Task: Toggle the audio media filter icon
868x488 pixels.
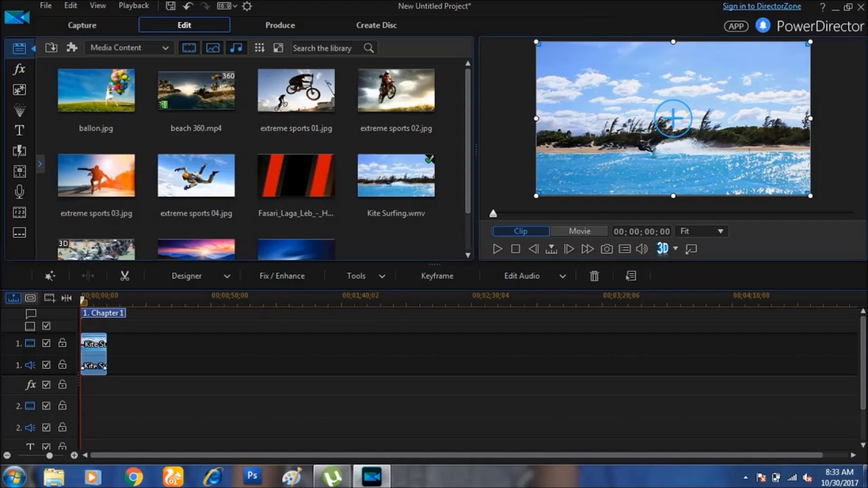Action: point(236,48)
